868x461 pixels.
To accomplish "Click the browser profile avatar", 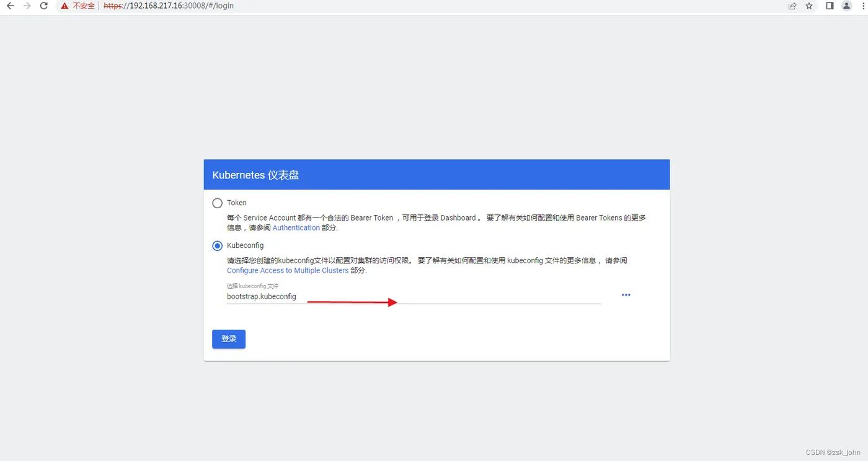I will point(846,6).
